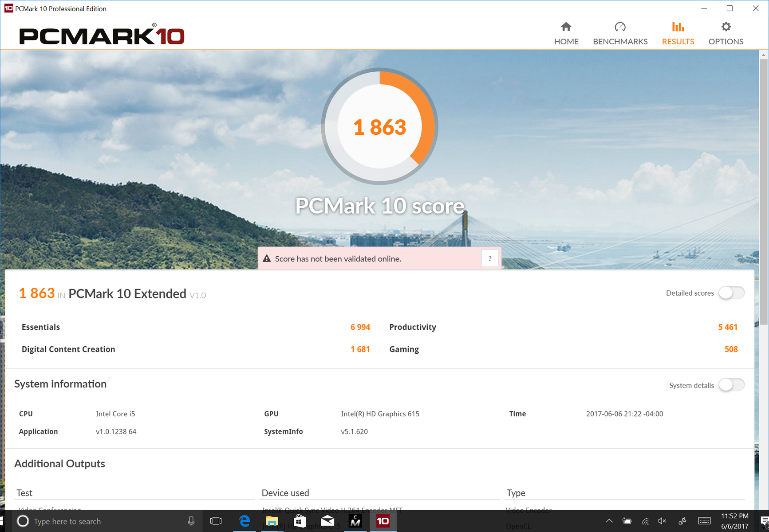This screenshot has height=532, width=769.
Task: Open the Mail app from the taskbar
Action: (327, 521)
